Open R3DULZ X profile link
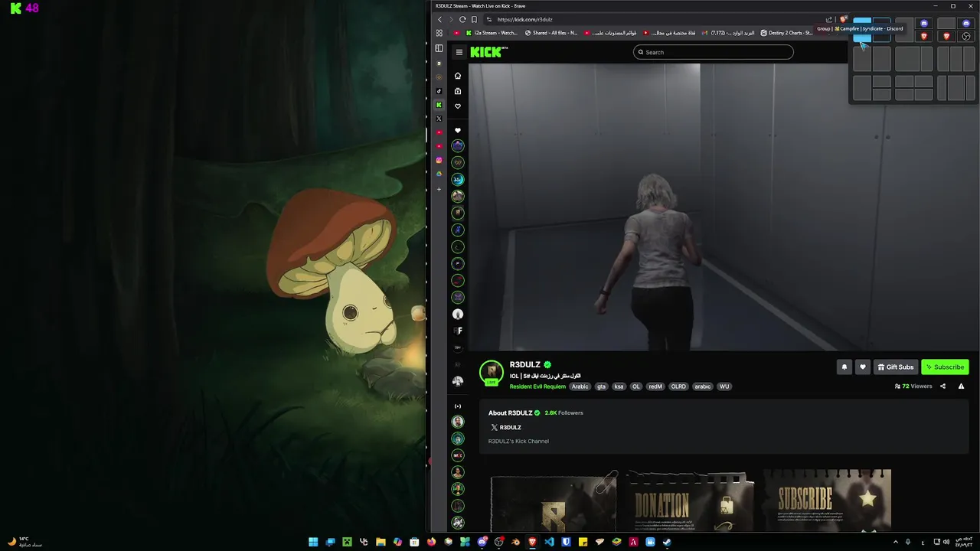Screen dimensions: 980x551 [x=506, y=427]
